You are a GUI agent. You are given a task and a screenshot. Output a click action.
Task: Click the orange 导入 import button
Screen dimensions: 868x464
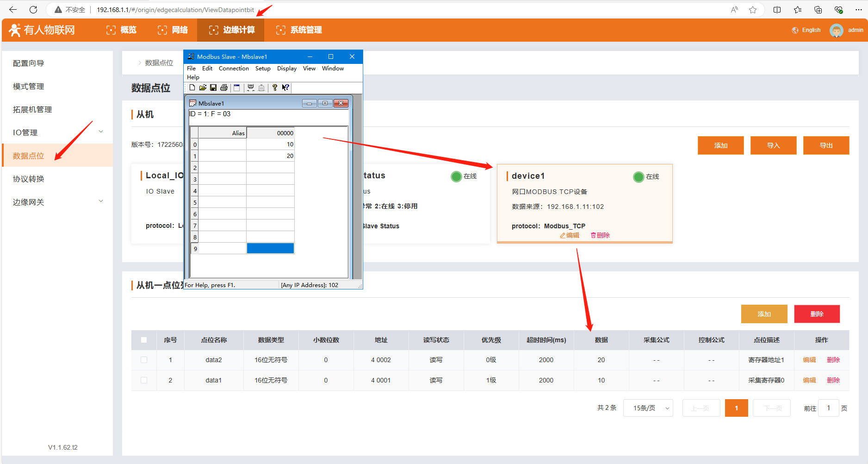pos(773,145)
